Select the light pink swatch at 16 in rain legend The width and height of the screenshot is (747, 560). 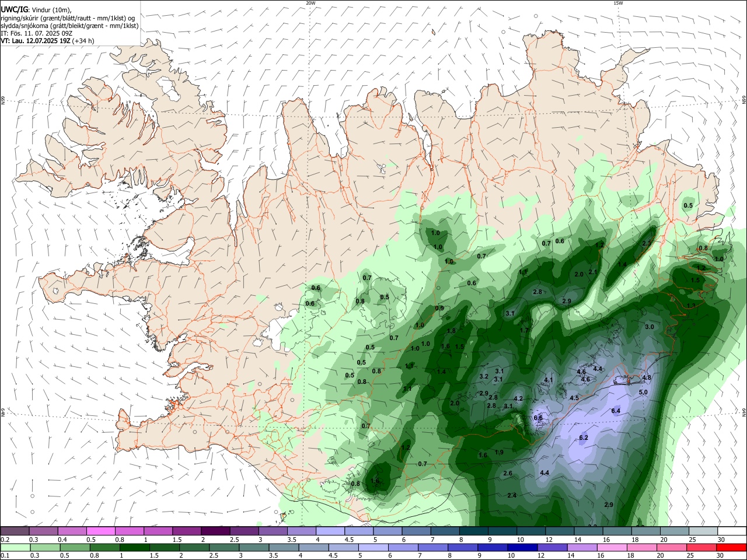(x=612, y=548)
